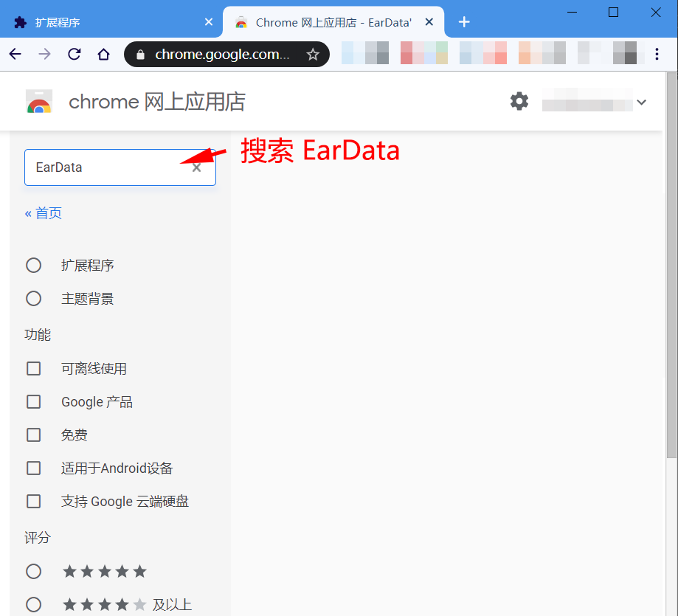The image size is (678, 616).
Task: Reload the page with the refresh icon
Action: [x=75, y=54]
